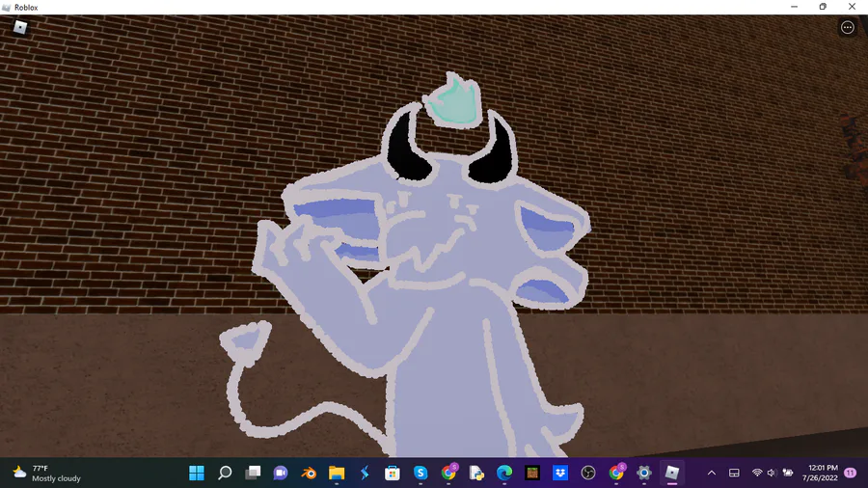
Task: Open Wi-Fi network tray icon
Action: coord(757,473)
